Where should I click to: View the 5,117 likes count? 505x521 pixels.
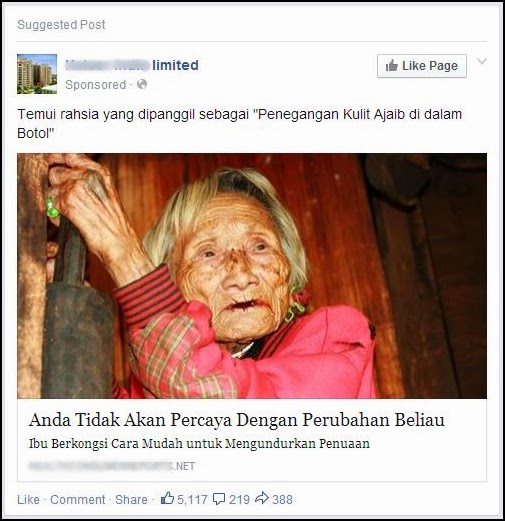192,500
